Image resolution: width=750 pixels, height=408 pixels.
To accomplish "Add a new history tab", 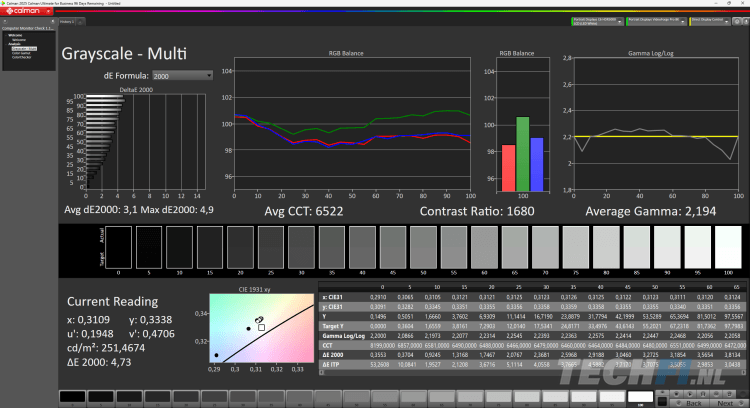I will pos(80,22).
